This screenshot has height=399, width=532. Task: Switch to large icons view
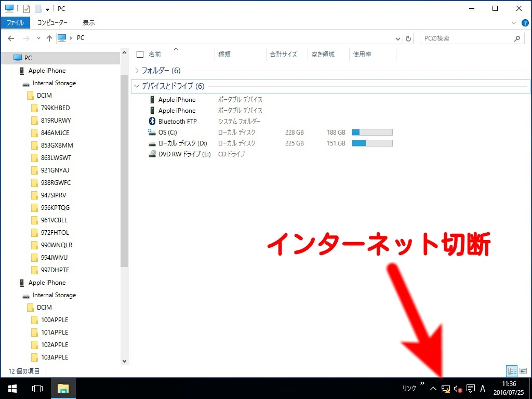click(x=523, y=371)
